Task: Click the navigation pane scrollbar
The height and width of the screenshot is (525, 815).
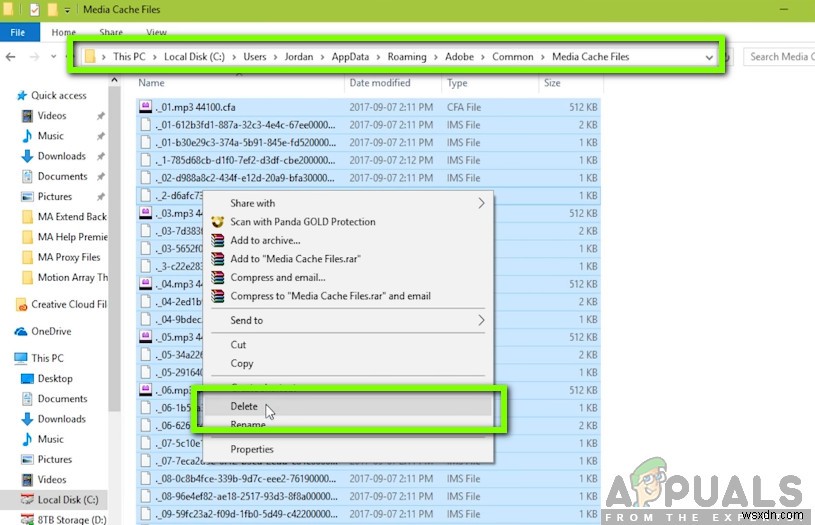Action: coord(114,250)
